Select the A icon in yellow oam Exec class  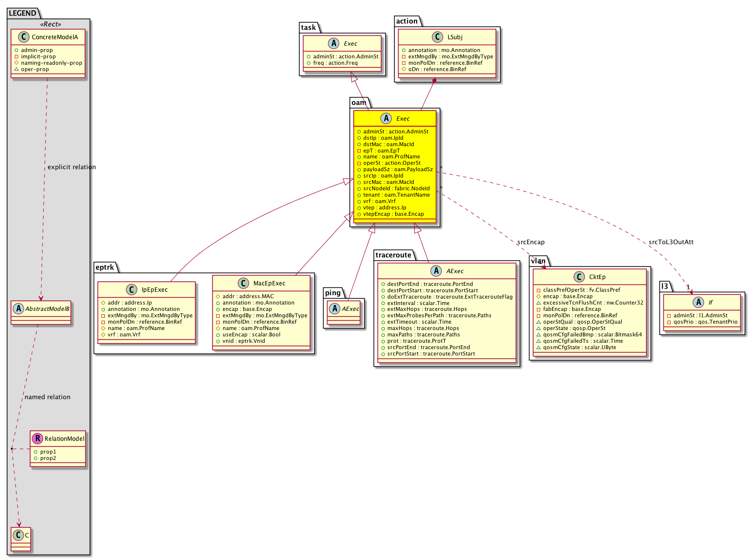(x=386, y=119)
